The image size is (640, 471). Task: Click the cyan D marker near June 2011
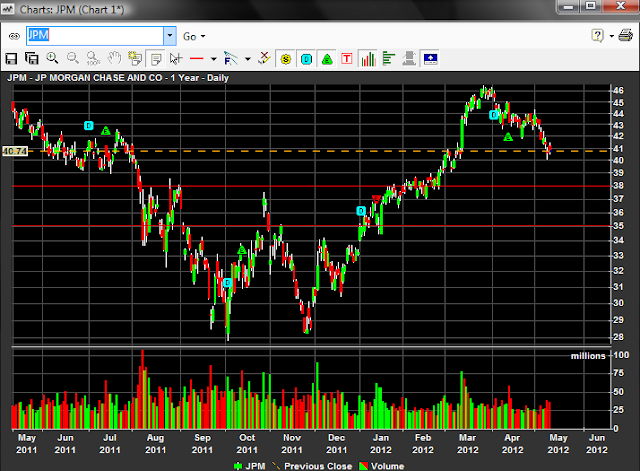tap(89, 126)
